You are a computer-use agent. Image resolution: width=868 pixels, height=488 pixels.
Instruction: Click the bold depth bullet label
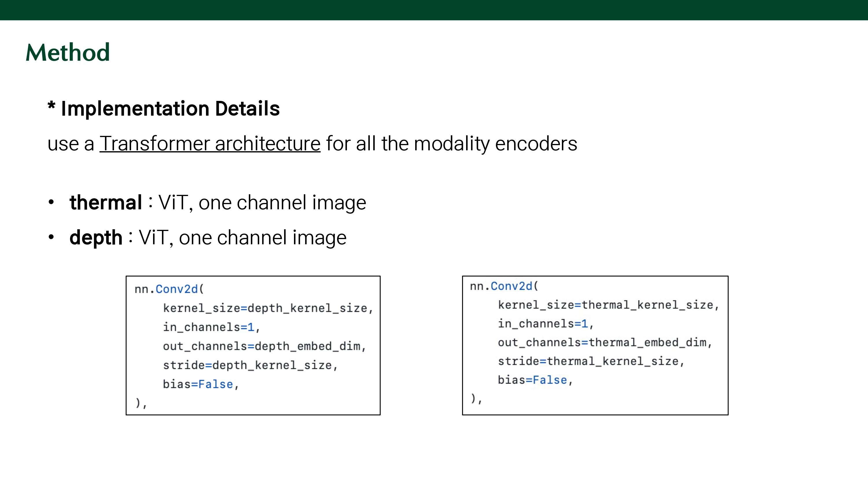96,237
